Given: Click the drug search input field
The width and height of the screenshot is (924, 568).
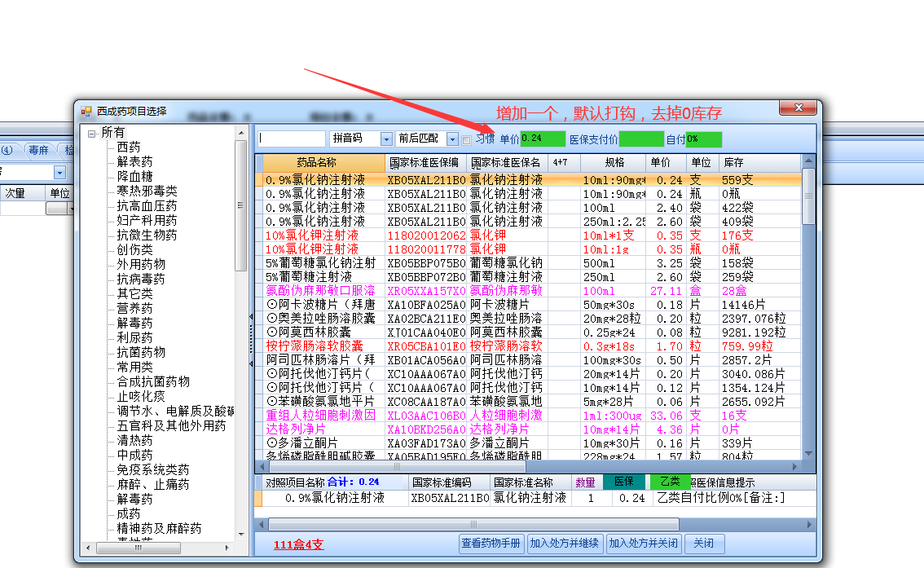Looking at the screenshot, I should [x=292, y=139].
